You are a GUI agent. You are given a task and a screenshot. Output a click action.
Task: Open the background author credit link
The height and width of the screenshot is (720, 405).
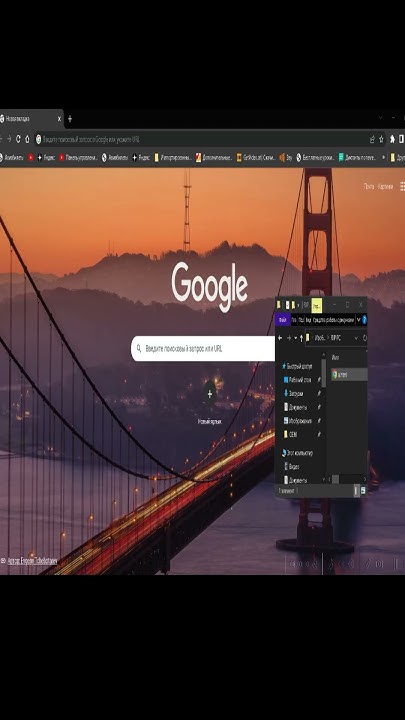tap(33, 561)
